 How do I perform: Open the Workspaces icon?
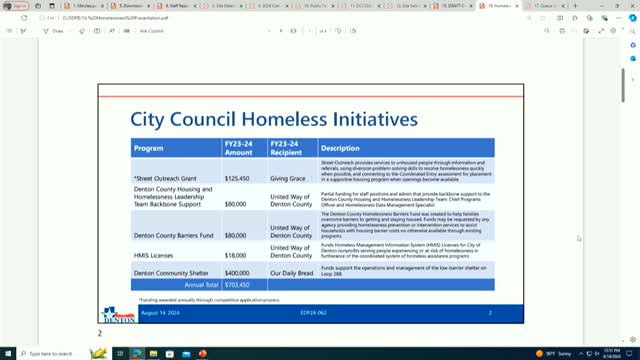pyautogui.click(x=38, y=6)
